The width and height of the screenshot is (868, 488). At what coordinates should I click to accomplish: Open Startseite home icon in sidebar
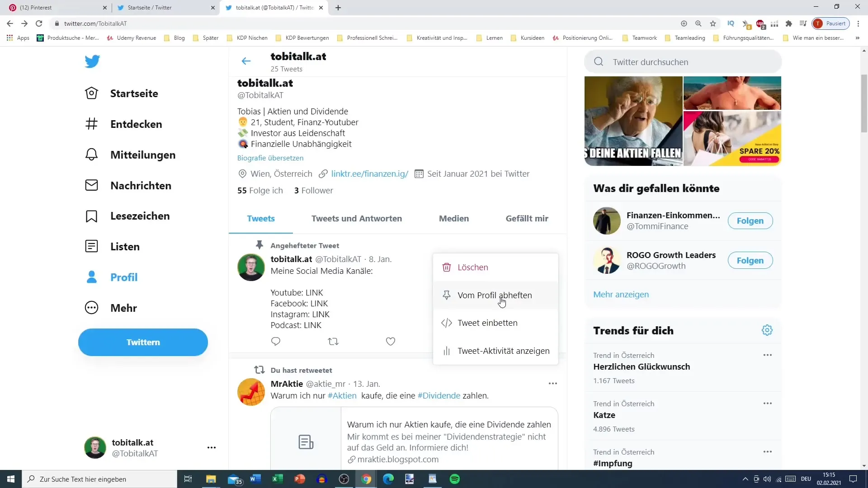pos(91,93)
